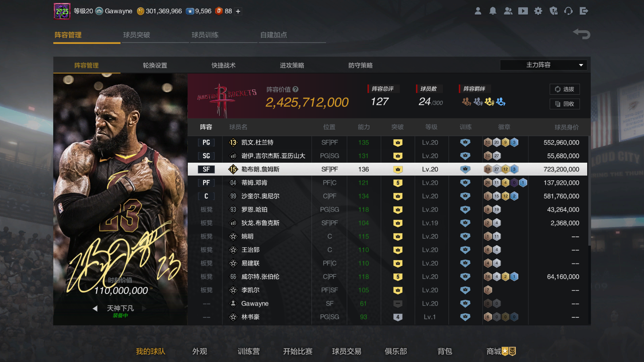Click the 回收 button

(x=565, y=104)
